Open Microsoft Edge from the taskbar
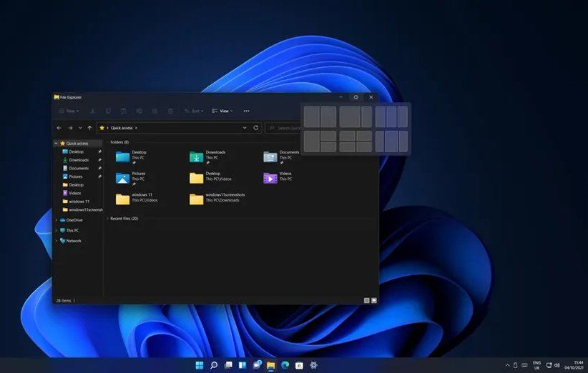 pos(285,365)
